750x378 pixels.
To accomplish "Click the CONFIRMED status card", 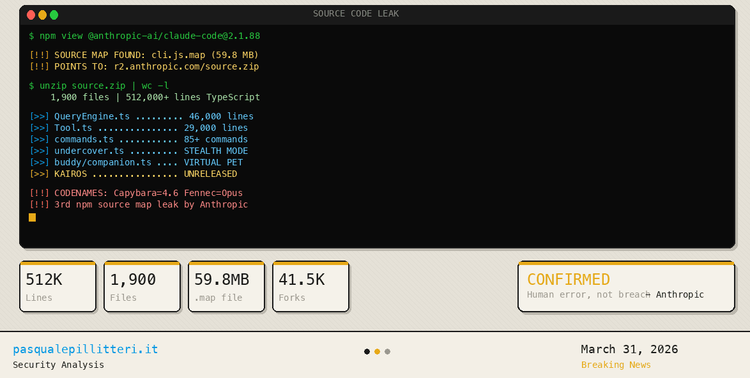I will coord(626,286).
